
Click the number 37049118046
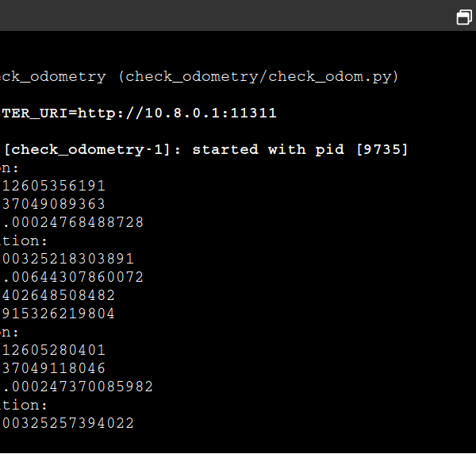pos(53,368)
